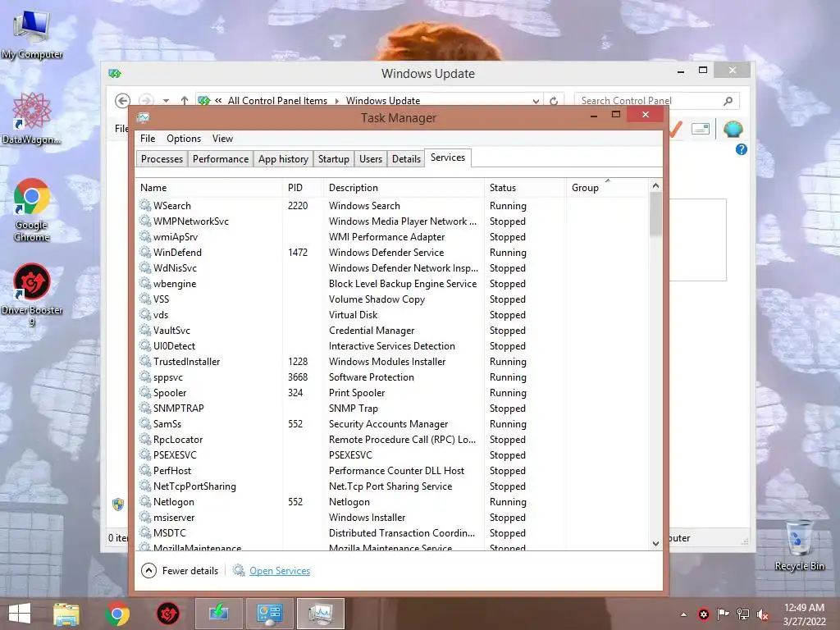Open Task Manager File menu

point(148,139)
